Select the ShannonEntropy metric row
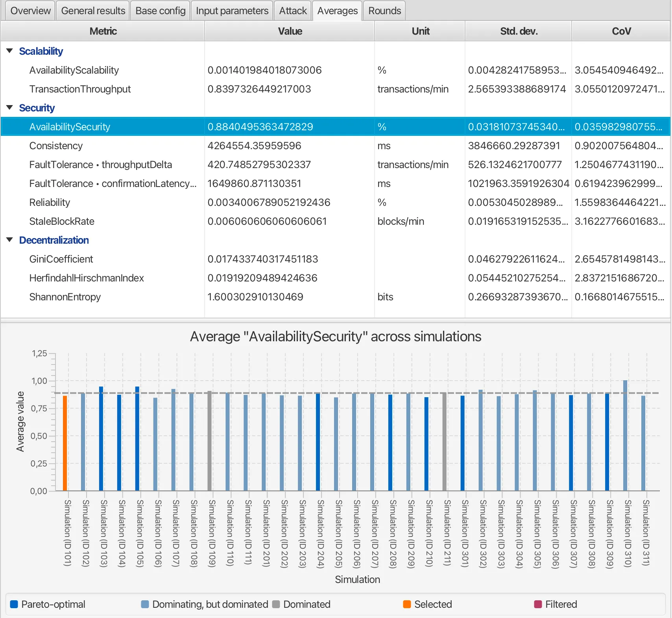672x618 pixels. 336,297
